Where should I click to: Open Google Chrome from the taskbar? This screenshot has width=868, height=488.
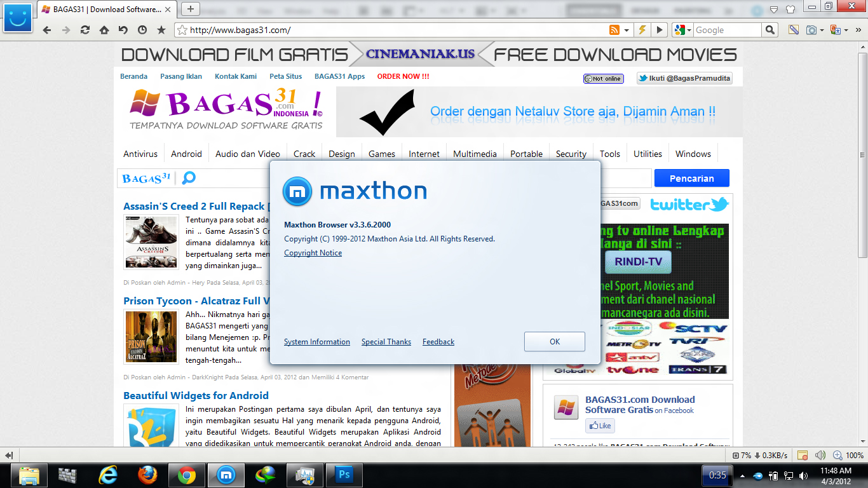[186, 475]
